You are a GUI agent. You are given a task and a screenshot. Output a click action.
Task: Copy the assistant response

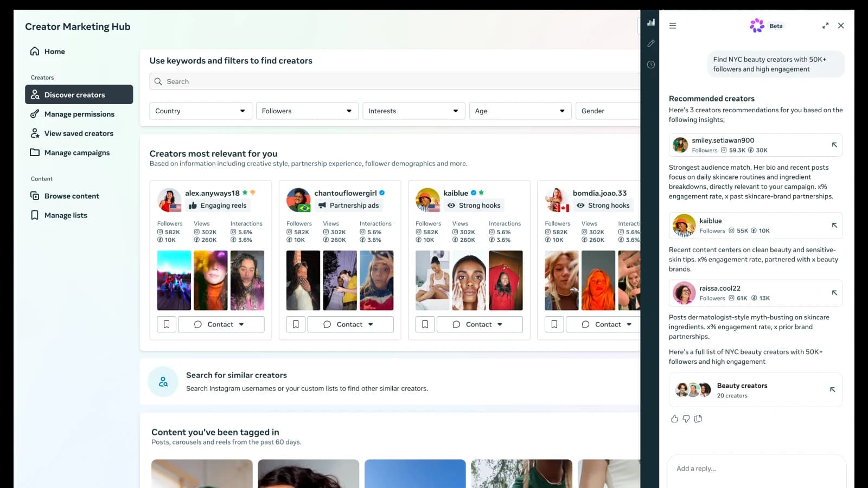698,419
